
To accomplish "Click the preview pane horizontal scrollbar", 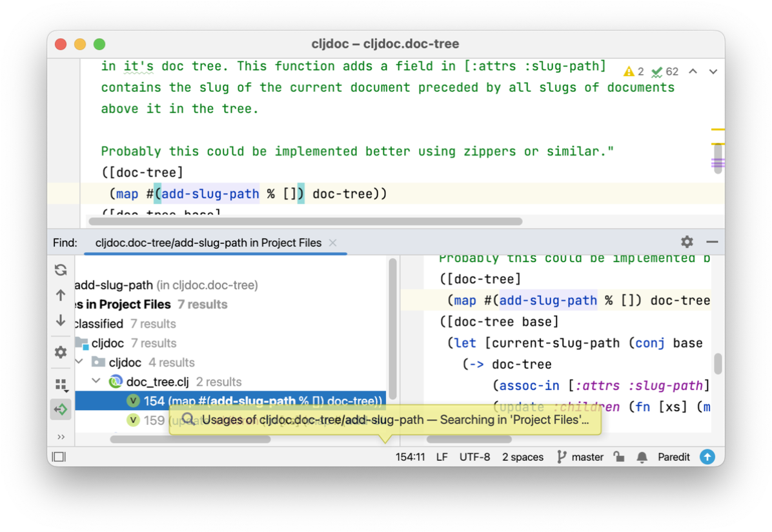I will point(469,440).
